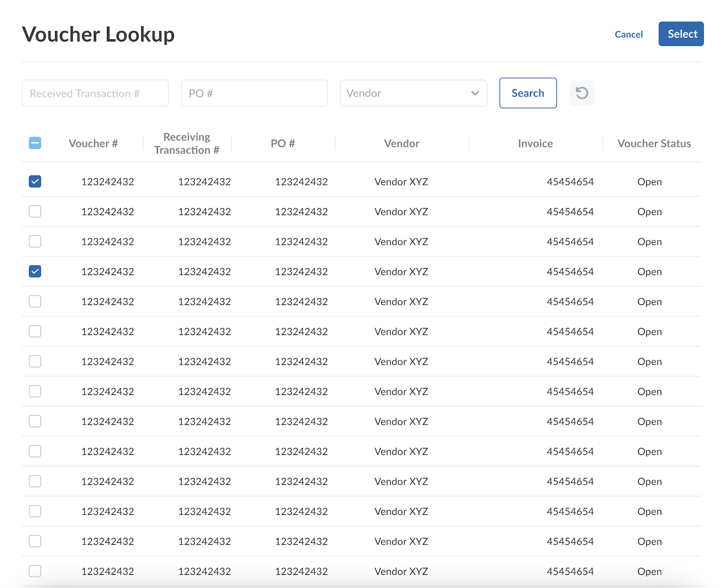722x588 pixels.
Task: Click the Received Transaction # input field
Action: [x=95, y=93]
